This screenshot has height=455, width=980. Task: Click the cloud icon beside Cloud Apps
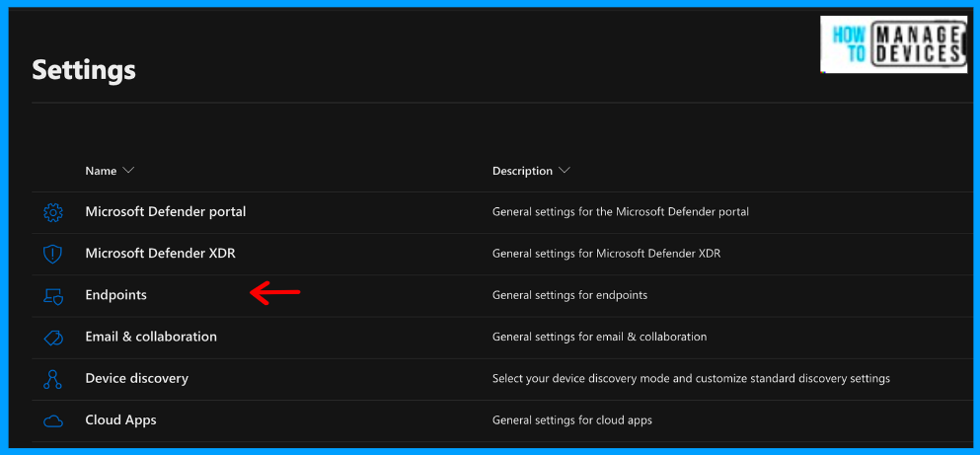click(x=53, y=421)
